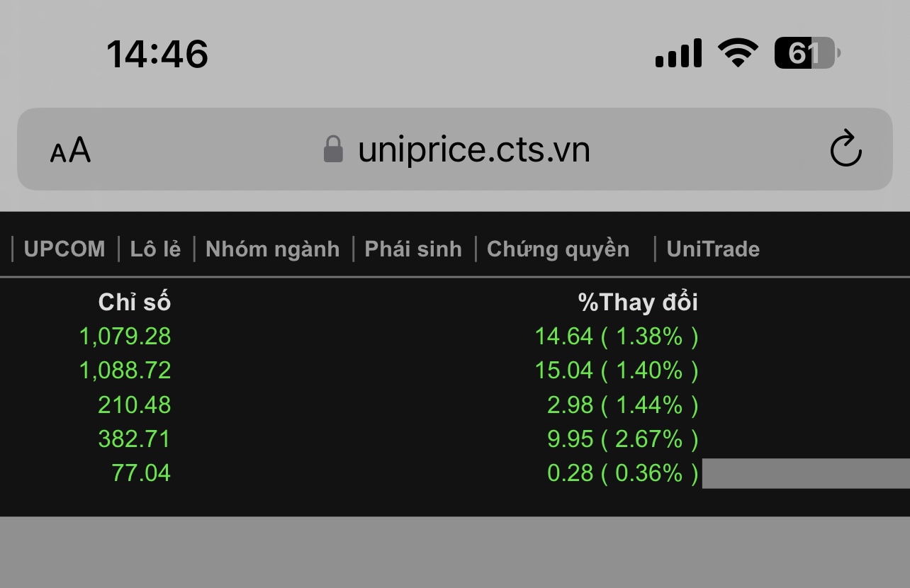Tap the 2.98 (1.44%) change value
Viewport: 910px width, 588px height.
pyautogui.click(x=622, y=405)
